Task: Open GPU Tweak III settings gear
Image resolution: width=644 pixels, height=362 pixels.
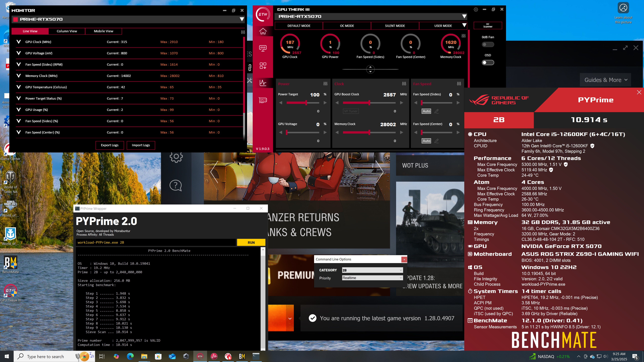Action: (476, 10)
